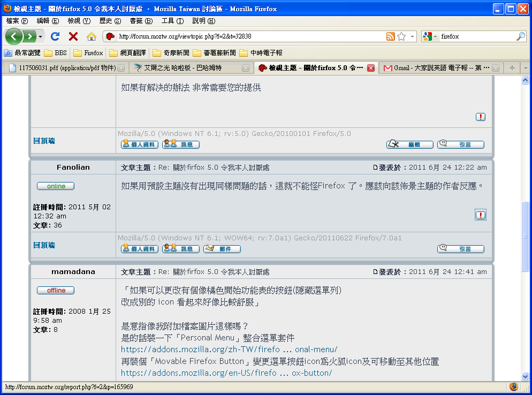This screenshot has height=395, width=532.
Task: Click the Firefox icon in status bar
Action: (514, 386)
